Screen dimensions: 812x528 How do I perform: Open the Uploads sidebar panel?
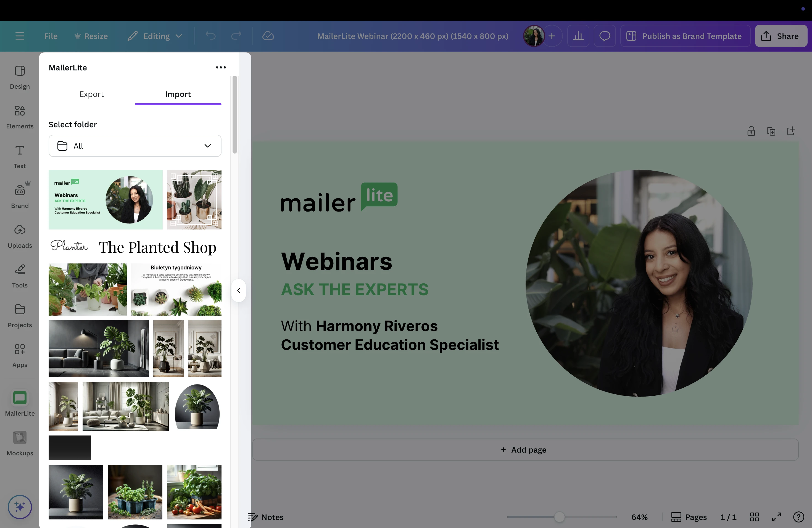20,236
